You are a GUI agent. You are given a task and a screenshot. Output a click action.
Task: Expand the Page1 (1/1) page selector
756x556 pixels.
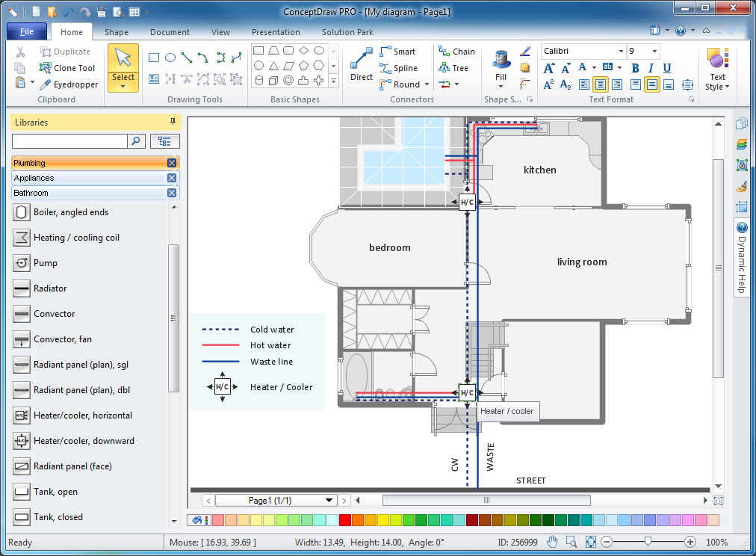click(329, 501)
